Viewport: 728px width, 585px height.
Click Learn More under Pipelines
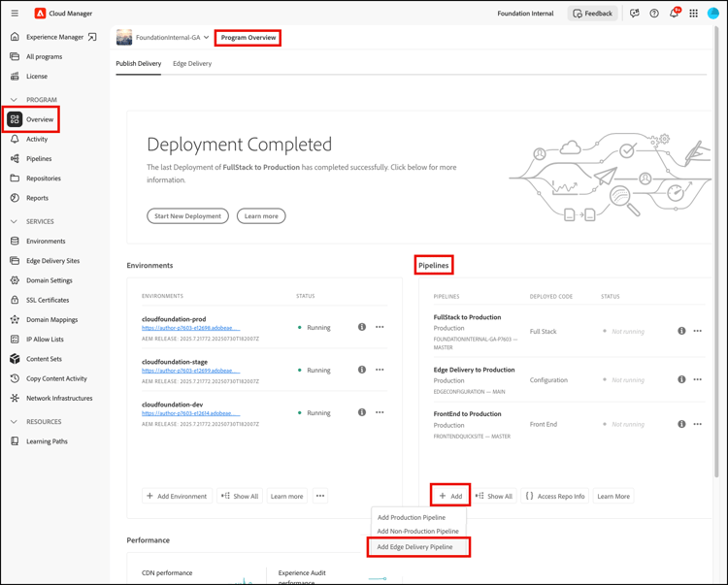[613, 496]
